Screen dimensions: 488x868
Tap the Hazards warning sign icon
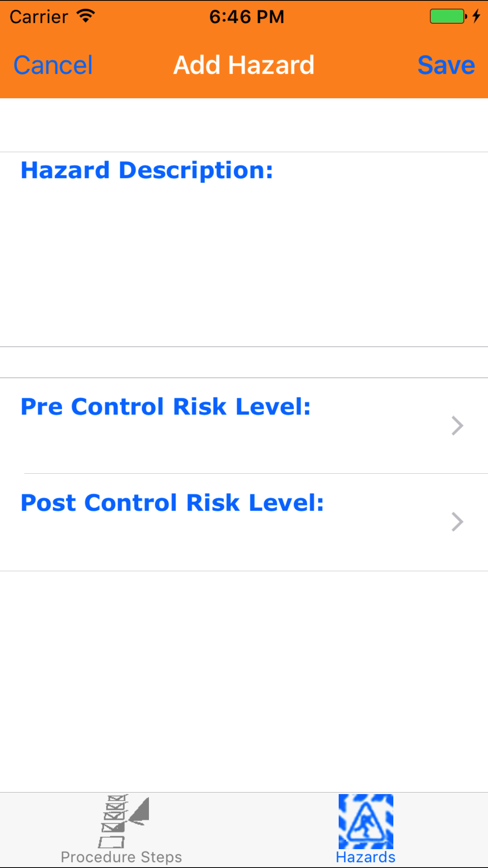pyautogui.click(x=366, y=821)
